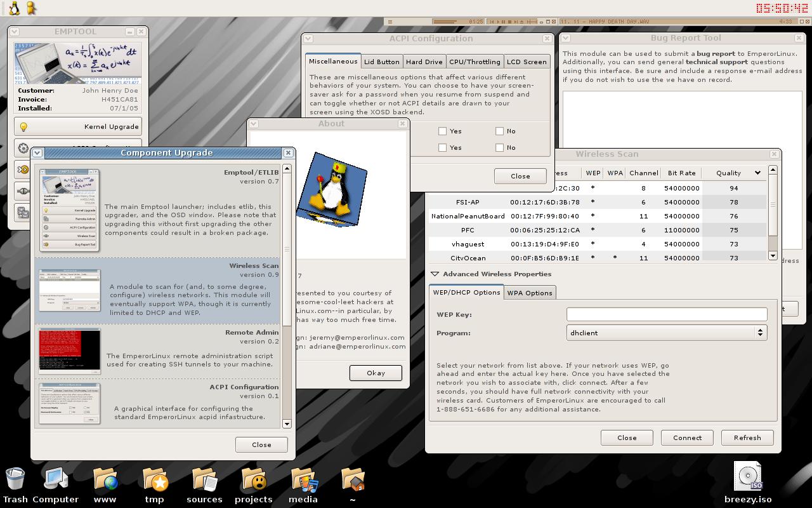The image size is (812, 508).
Task: Open the www folder icon
Action: [105, 479]
